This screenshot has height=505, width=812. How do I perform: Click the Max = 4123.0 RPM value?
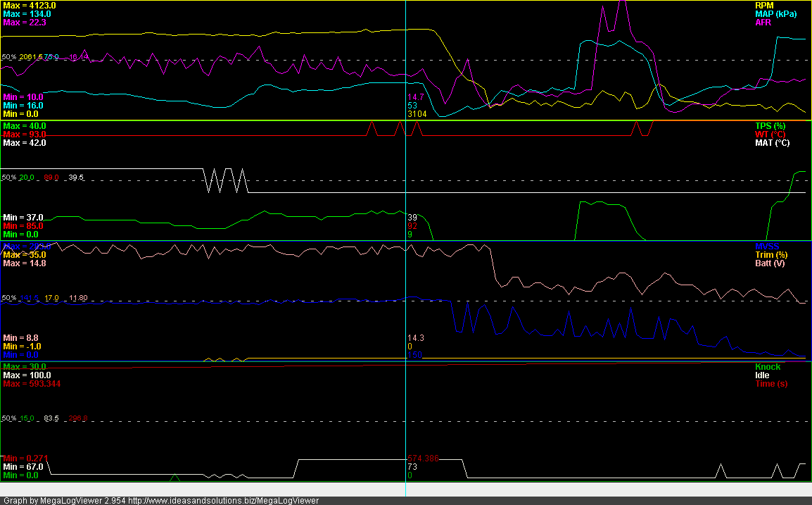click(30, 6)
